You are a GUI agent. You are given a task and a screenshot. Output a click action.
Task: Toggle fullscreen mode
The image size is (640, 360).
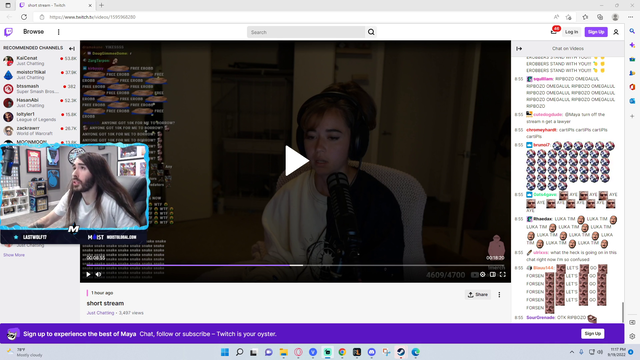503,274
